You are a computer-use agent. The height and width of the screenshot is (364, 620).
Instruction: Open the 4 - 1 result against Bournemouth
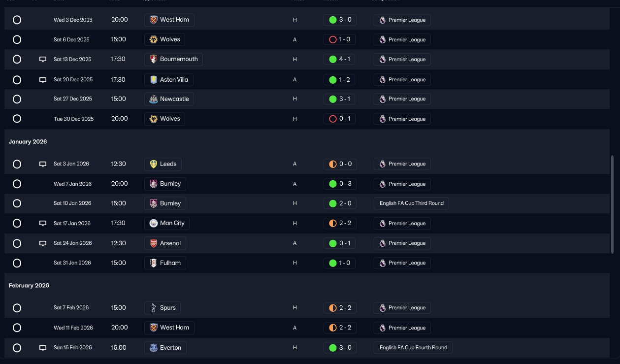point(340,59)
